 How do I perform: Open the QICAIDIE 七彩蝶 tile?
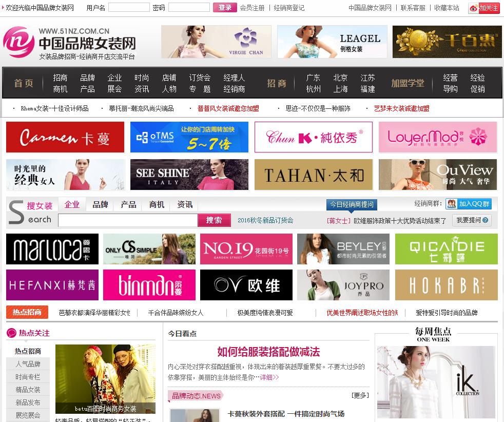click(447, 249)
